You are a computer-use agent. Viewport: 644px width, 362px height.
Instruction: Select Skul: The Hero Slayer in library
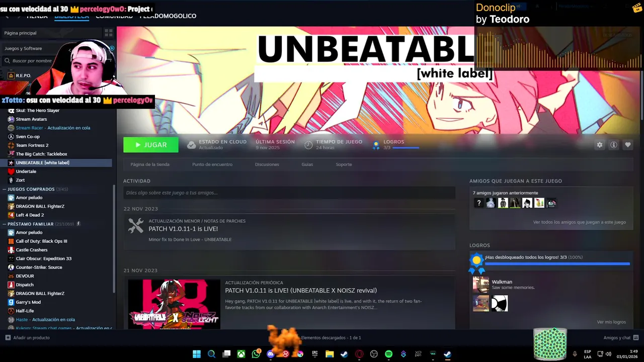pos(38,111)
